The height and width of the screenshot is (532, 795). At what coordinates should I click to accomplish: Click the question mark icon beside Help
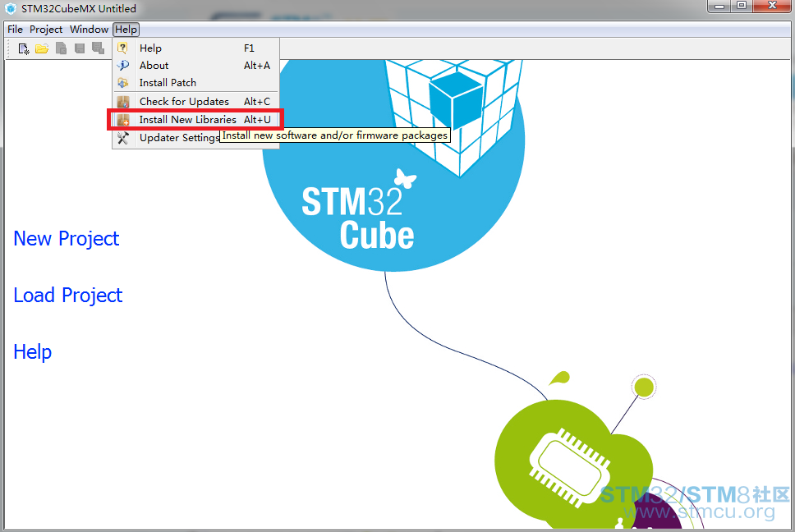[122, 48]
